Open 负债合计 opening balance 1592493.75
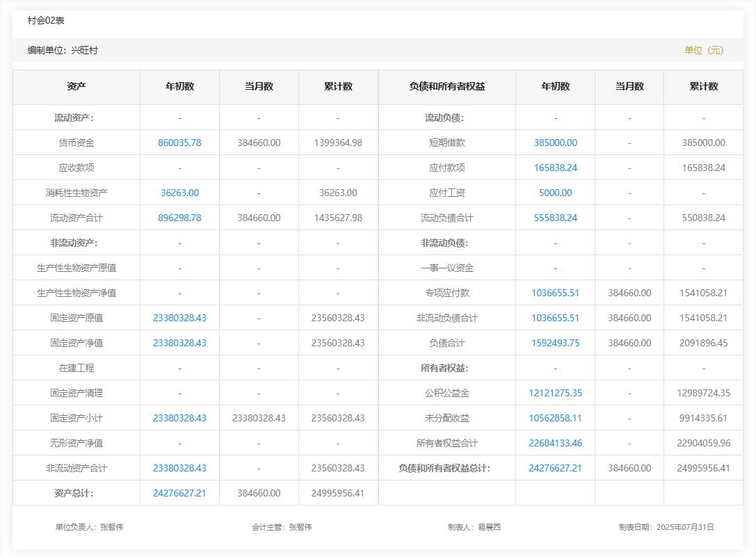This screenshot has height=557, width=756. pyautogui.click(x=555, y=343)
